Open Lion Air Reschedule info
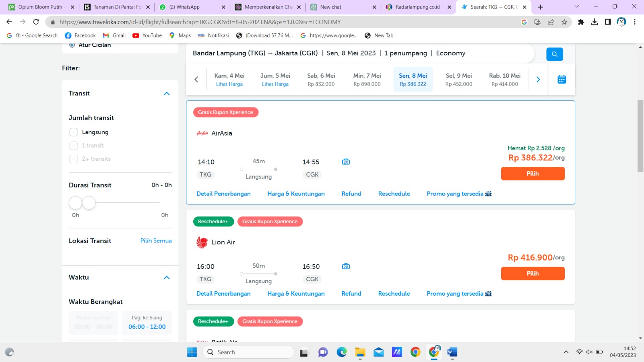This screenshot has width=644, height=362. coord(394,294)
